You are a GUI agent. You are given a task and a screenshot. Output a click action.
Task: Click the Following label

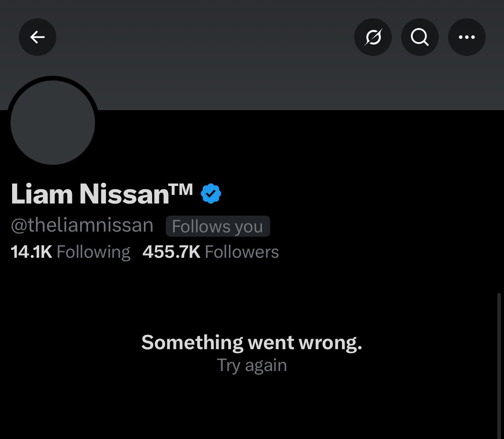click(93, 252)
